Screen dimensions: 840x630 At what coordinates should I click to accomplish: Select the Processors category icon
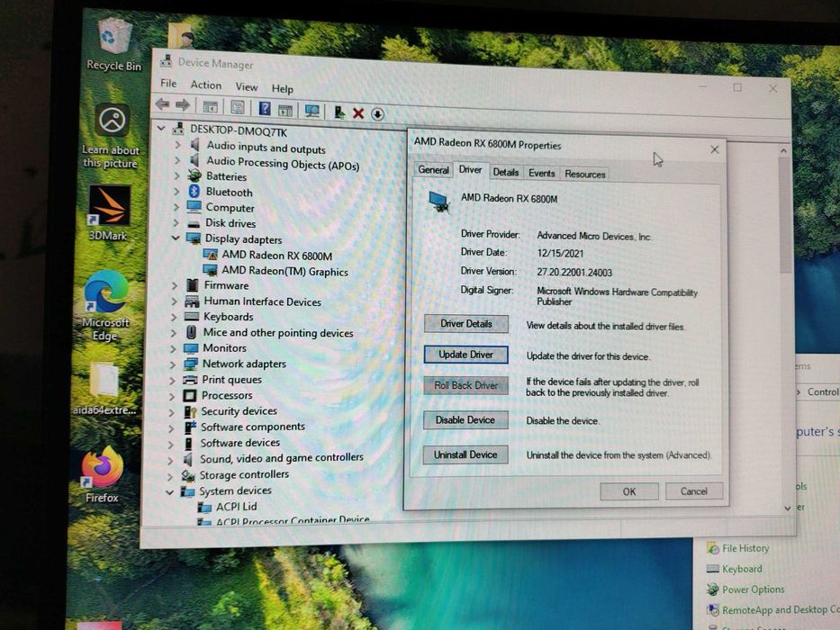tap(190, 395)
